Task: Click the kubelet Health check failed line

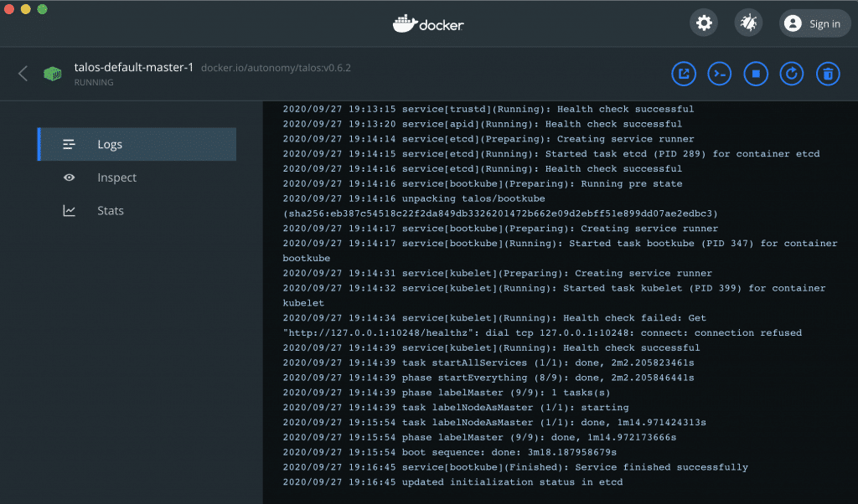Action: click(x=494, y=318)
